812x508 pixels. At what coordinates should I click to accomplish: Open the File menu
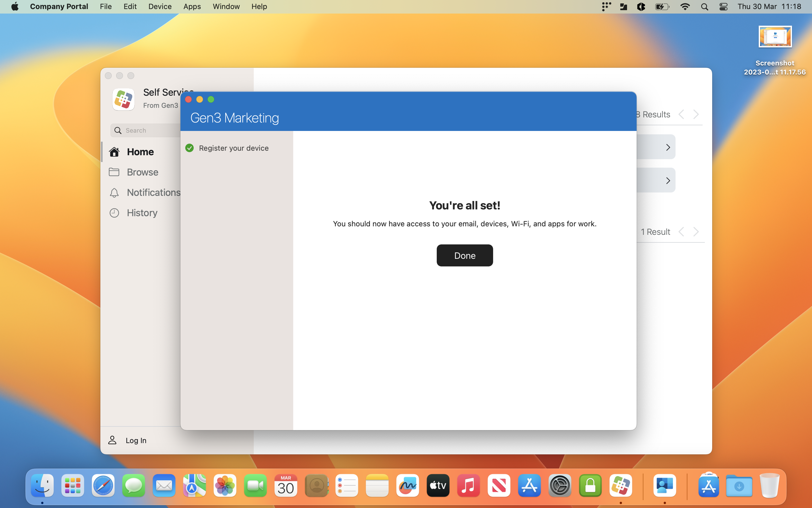coord(106,6)
